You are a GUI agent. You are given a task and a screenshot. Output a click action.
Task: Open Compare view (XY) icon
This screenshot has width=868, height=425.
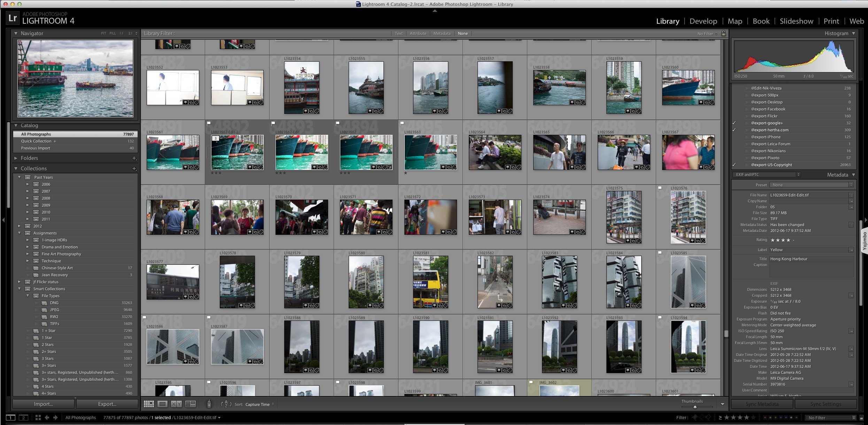pyautogui.click(x=176, y=404)
